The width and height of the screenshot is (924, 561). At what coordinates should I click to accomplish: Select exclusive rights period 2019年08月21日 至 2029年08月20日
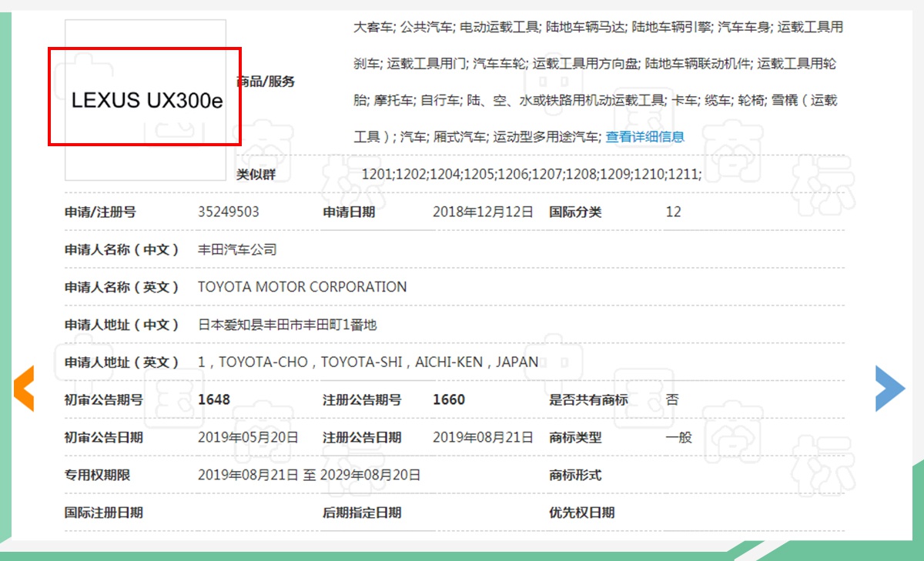310,475
